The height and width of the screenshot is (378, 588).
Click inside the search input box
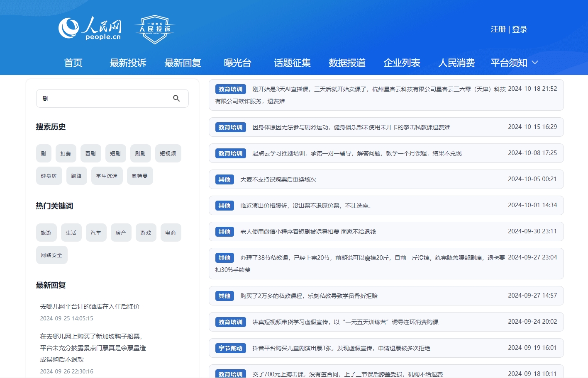(104, 98)
